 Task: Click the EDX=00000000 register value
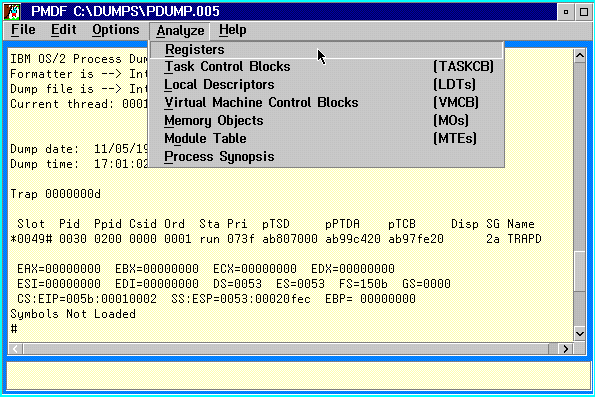coord(353,269)
